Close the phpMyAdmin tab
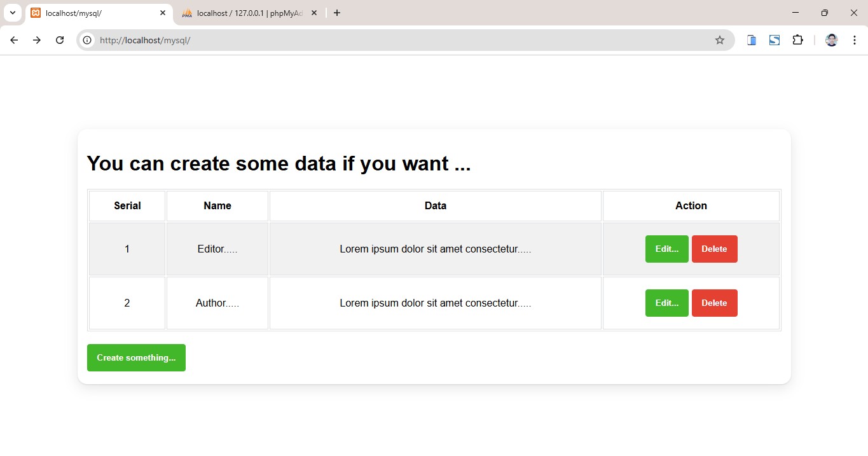Image resolution: width=868 pixels, height=456 pixels. 313,13
